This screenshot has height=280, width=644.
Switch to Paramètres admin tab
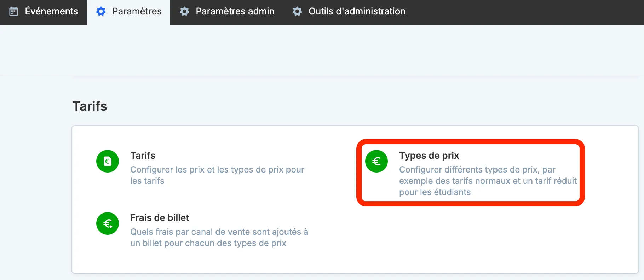coord(227,12)
